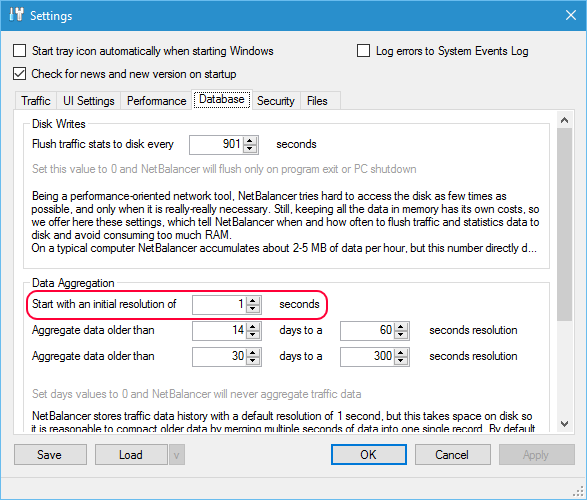The image size is (587, 500).
Task: Decrease the 300 seconds resolution value
Action: (x=401, y=361)
